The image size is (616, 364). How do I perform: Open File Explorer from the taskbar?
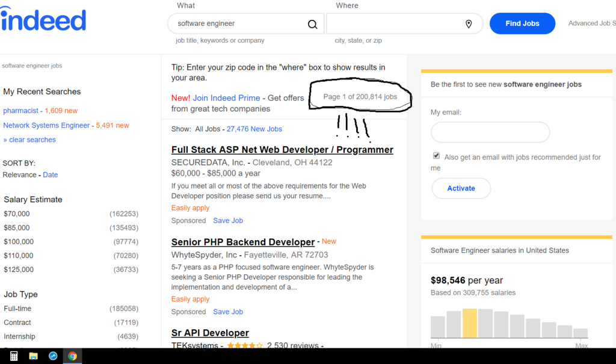(34, 356)
